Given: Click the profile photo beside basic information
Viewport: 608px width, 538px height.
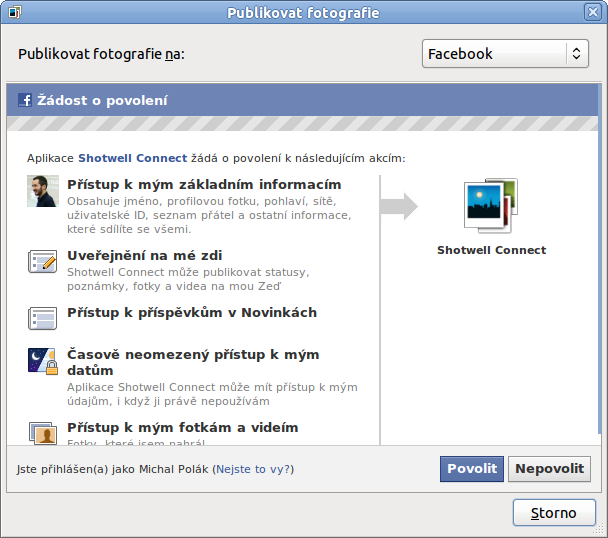Looking at the screenshot, I should pos(42,191).
